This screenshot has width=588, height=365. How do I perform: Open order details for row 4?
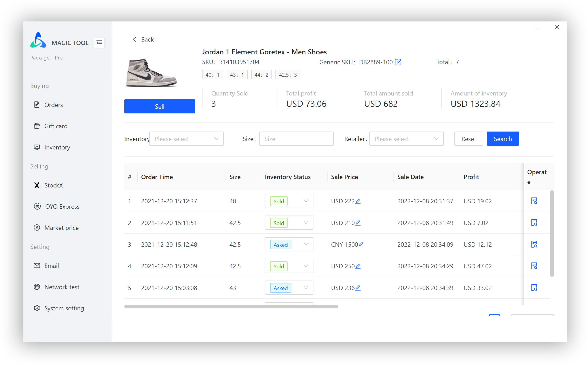pos(534,266)
